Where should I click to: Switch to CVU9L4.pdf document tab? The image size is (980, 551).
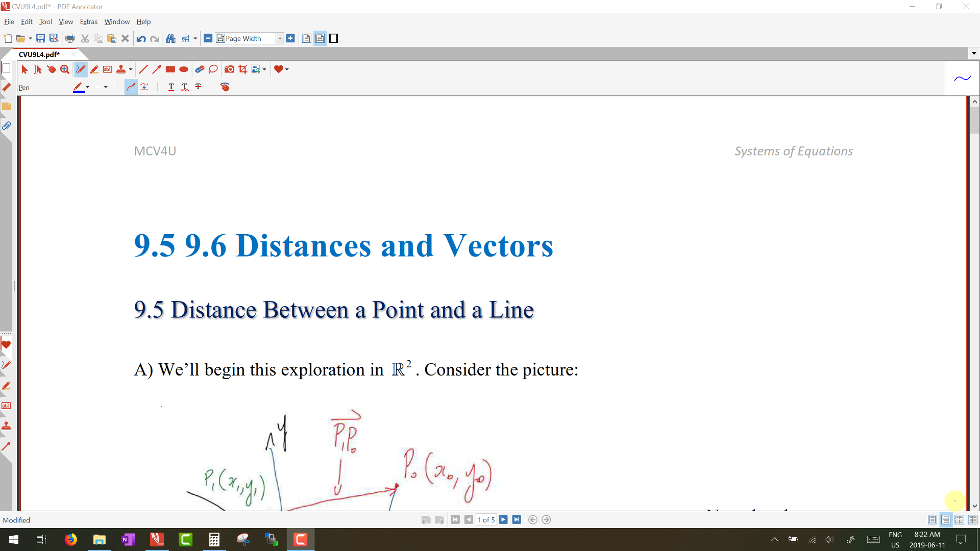pyautogui.click(x=39, y=55)
